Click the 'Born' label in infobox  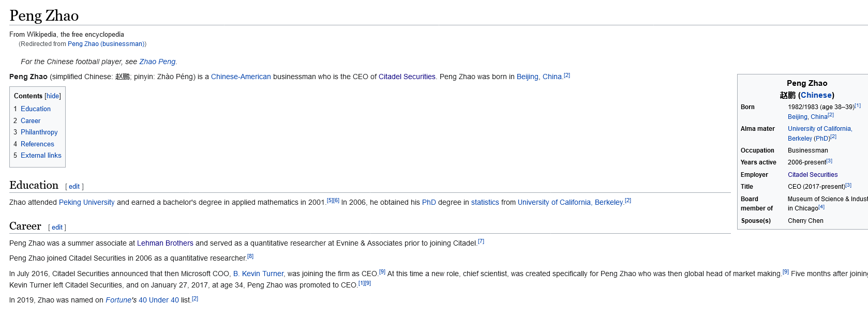point(747,107)
